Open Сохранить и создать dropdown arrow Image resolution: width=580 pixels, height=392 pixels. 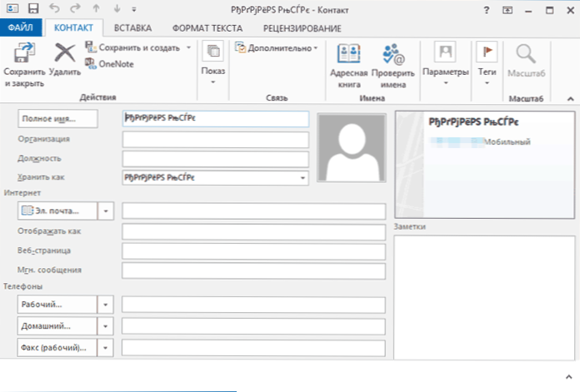[188, 47]
